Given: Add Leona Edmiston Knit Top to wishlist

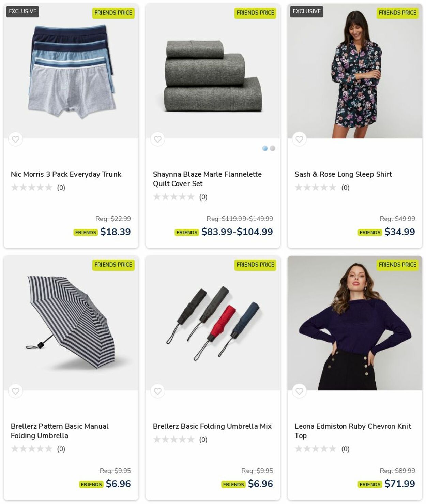Looking at the screenshot, I should 299,391.
